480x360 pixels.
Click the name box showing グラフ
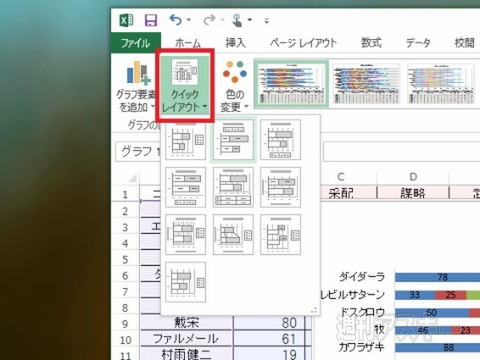click(138, 152)
